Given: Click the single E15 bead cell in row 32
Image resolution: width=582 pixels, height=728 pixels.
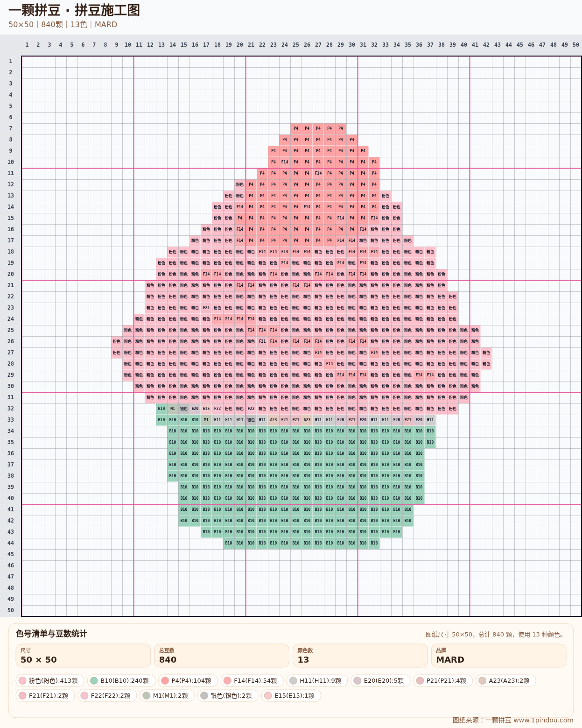Looking at the screenshot, I should [x=206, y=409].
